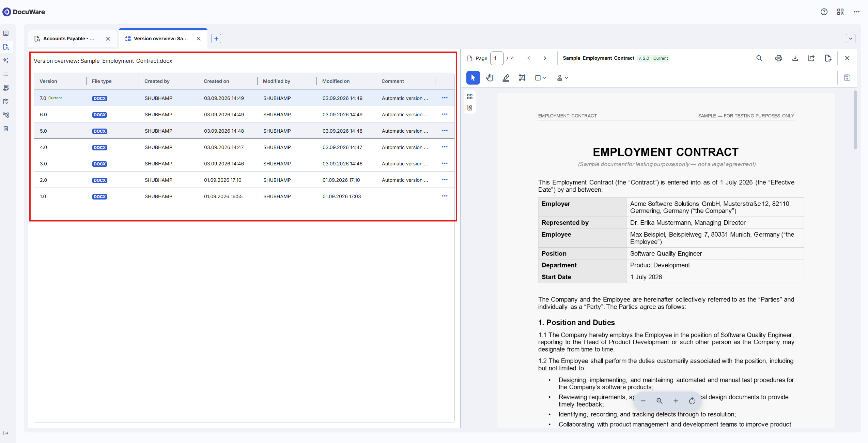Go to next page arrow

click(545, 58)
